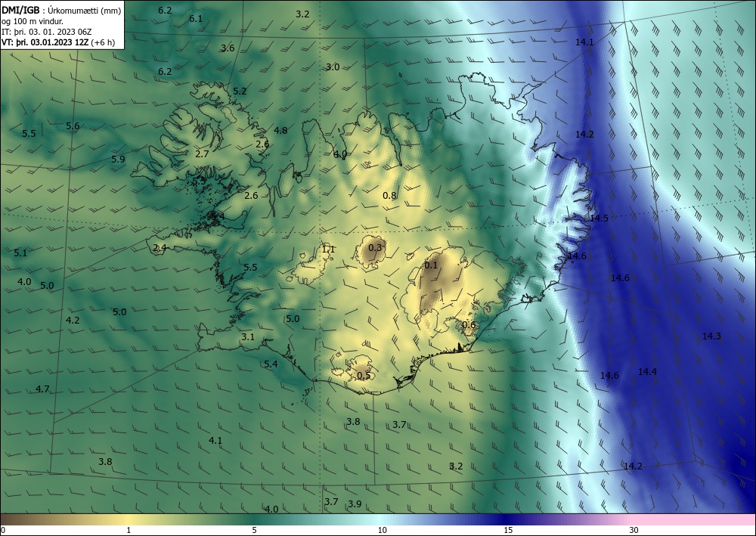This screenshot has height=536, width=756.
Task: Click the 0.5 value label
Action: coord(364,376)
